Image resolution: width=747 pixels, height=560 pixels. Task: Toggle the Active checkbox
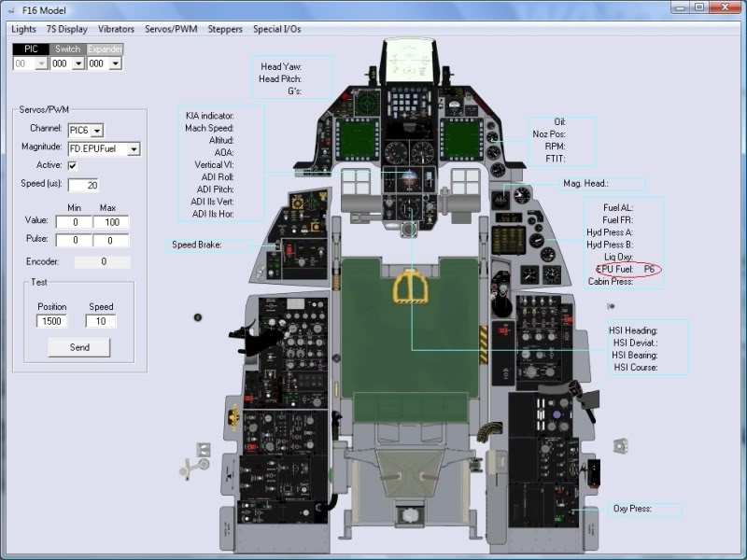(73, 165)
